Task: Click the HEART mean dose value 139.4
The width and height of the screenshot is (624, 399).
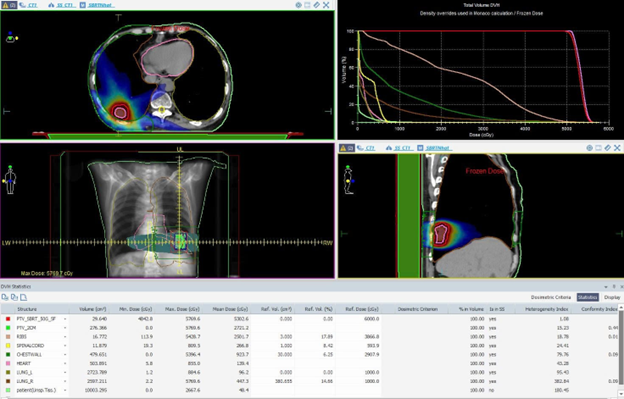Action: [241, 364]
